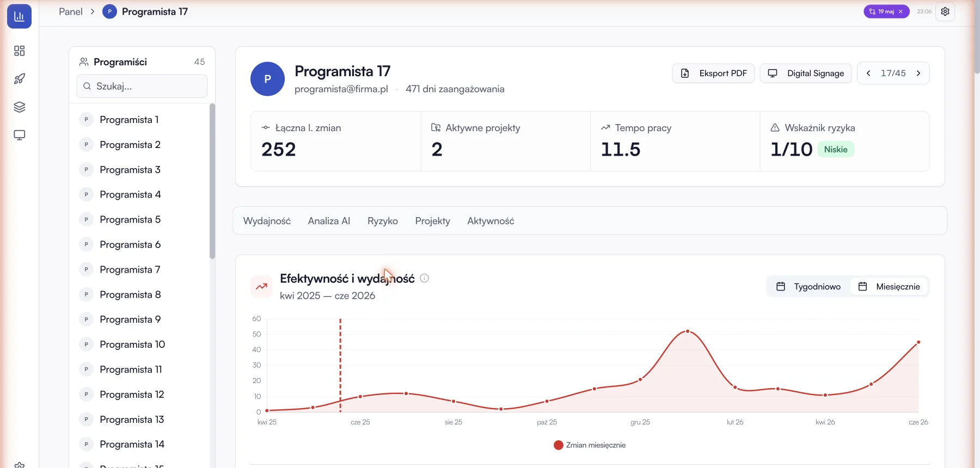Click the large blue P profile avatar
The image size is (980, 468).
(x=267, y=79)
